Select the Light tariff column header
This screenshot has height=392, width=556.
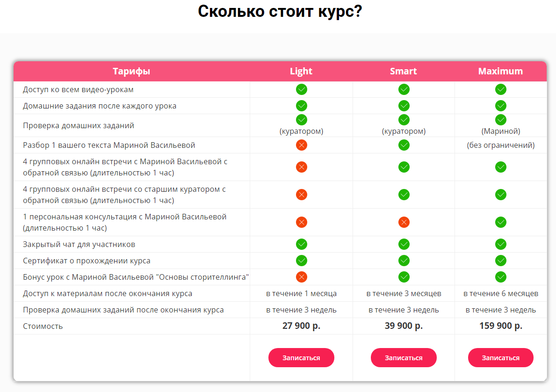click(301, 71)
